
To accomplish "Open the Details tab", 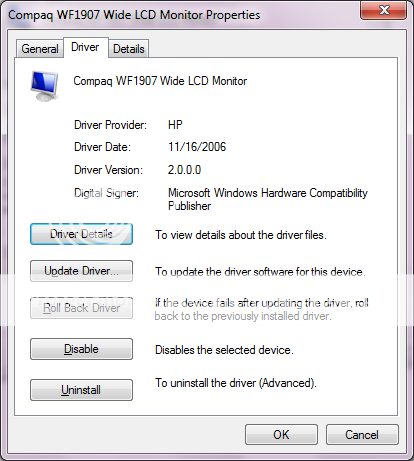I will coord(129,49).
